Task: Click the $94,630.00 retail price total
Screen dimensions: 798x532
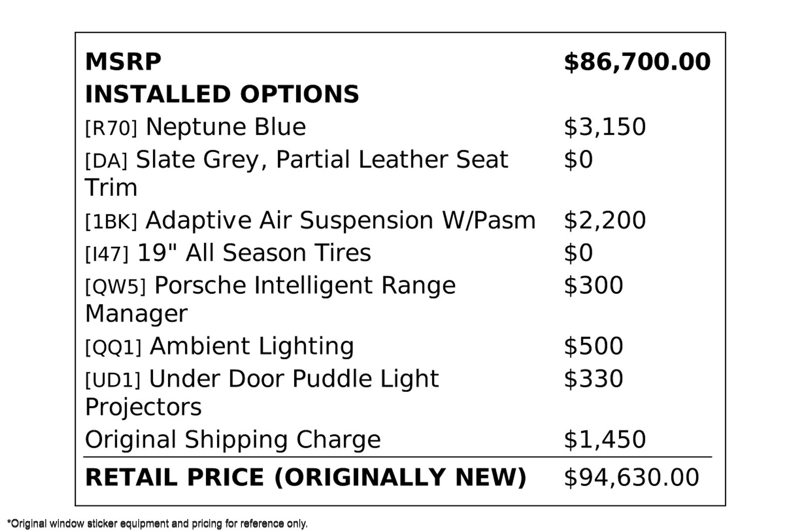Action: [x=631, y=477]
